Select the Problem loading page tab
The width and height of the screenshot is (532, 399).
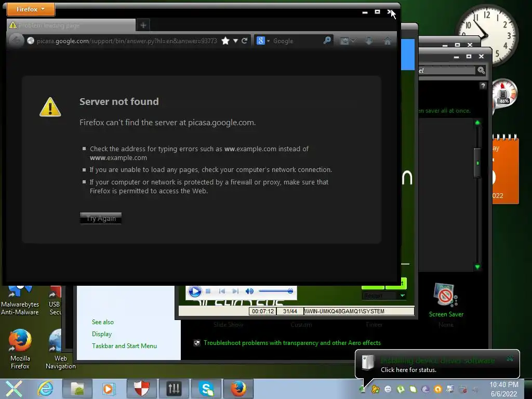coord(71,25)
